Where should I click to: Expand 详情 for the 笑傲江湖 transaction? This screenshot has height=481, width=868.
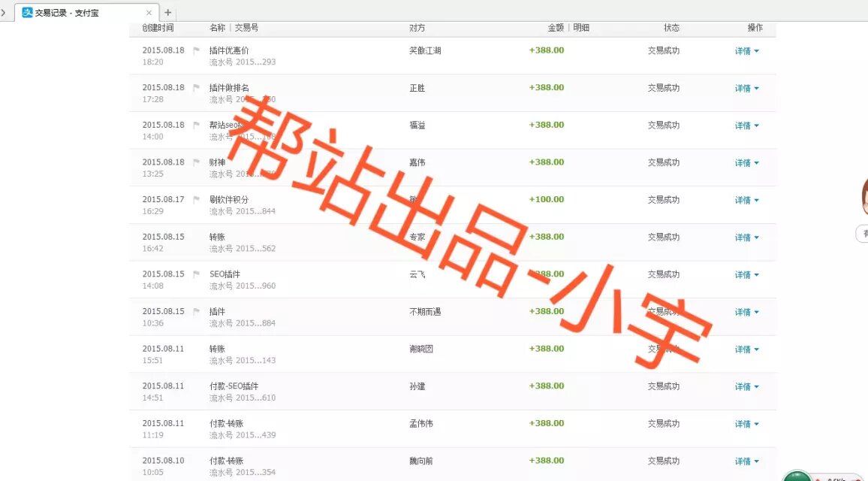click(x=746, y=51)
